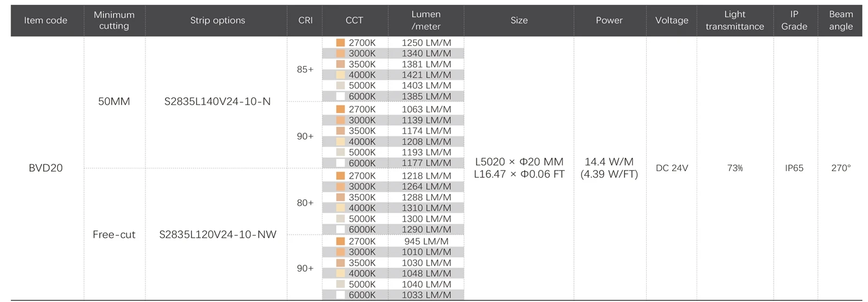Select the 14.4 W/M power cell
868x302 pixels.
pyautogui.click(x=609, y=168)
